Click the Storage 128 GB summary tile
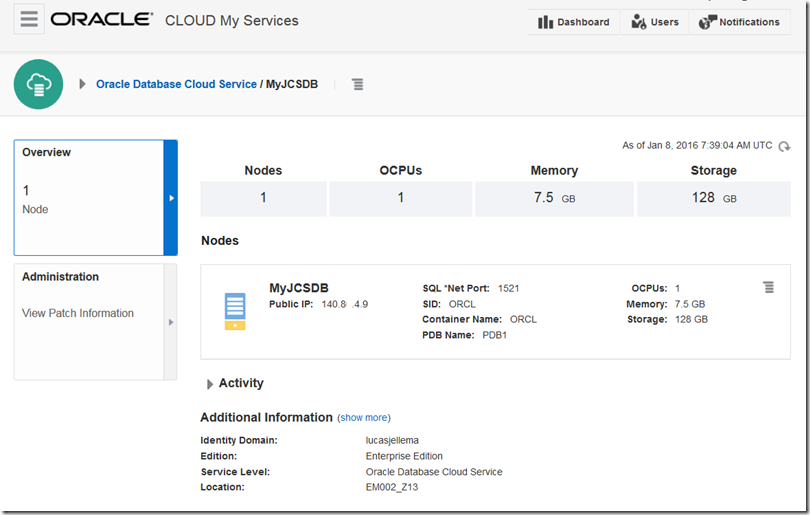Viewport: 810px width, 515px height. [713, 198]
